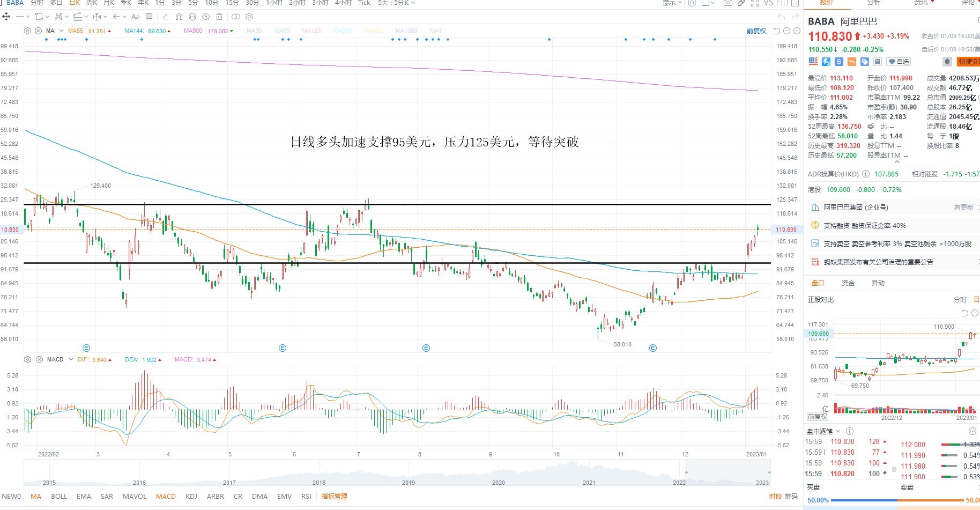This screenshot has width=980, height=510.
Task: Click the sync drawings icon
Action: 192,17
